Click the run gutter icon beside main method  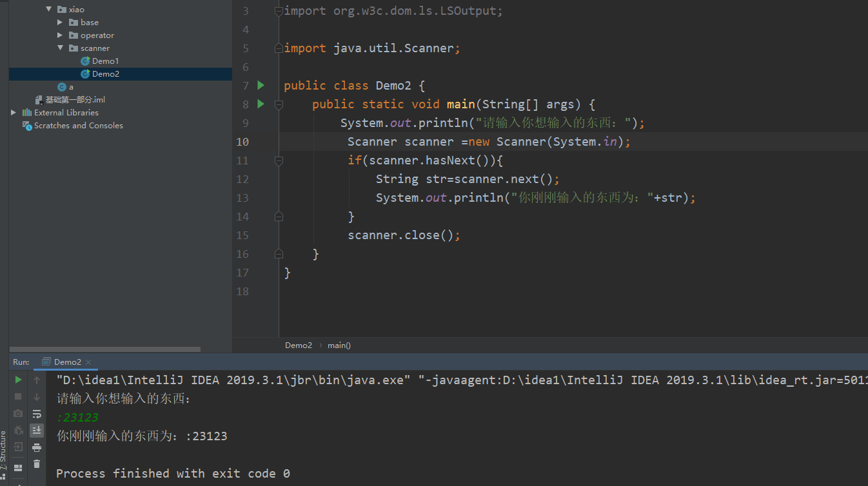point(261,104)
